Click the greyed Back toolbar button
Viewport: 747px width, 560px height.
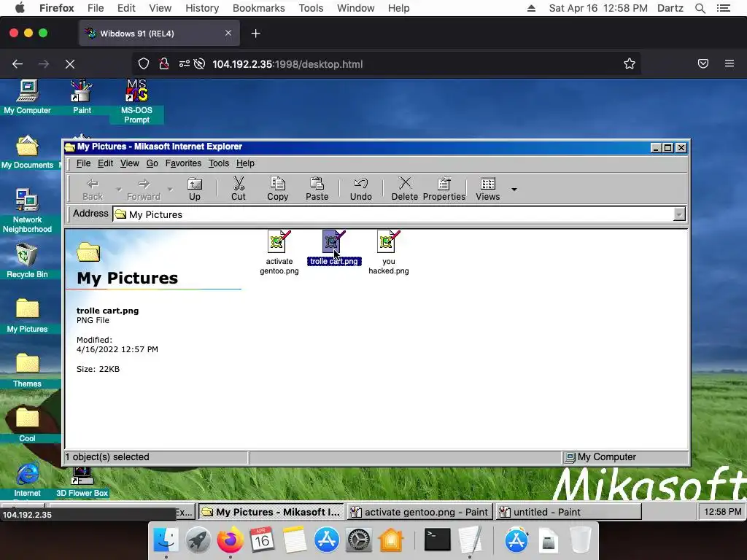(x=93, y=189)
